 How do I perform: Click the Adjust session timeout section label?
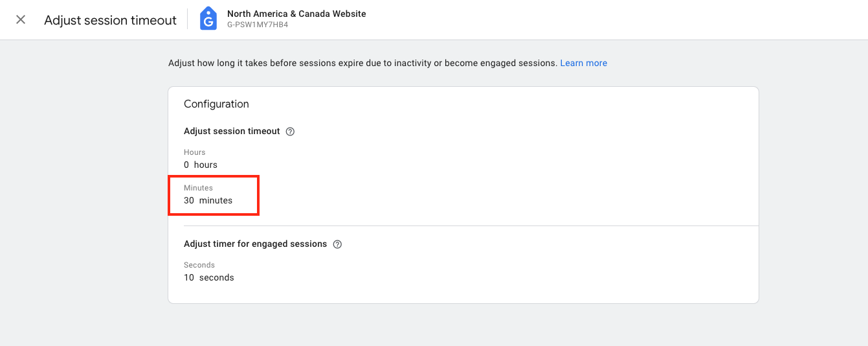[x=232, y=131]
